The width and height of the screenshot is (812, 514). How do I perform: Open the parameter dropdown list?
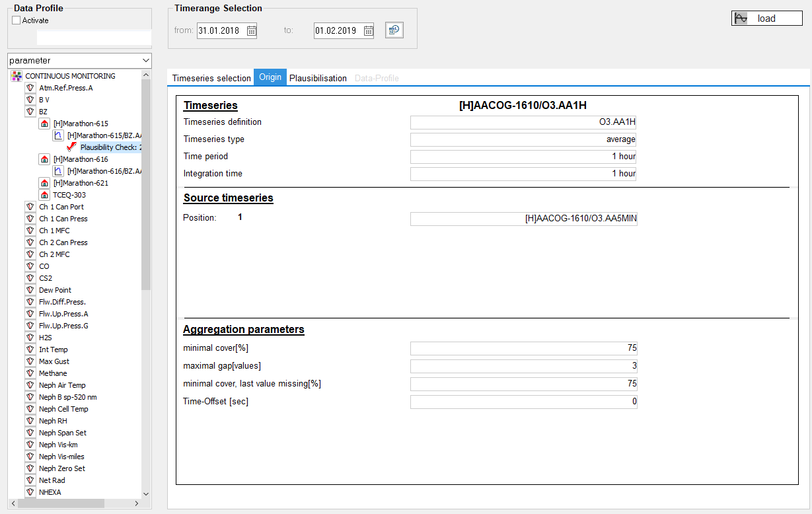(145, 61)
